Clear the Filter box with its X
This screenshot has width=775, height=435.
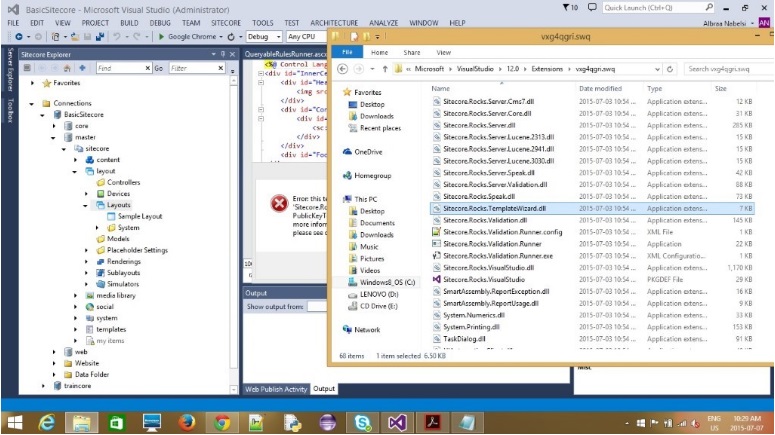click(x=220, y=68)
